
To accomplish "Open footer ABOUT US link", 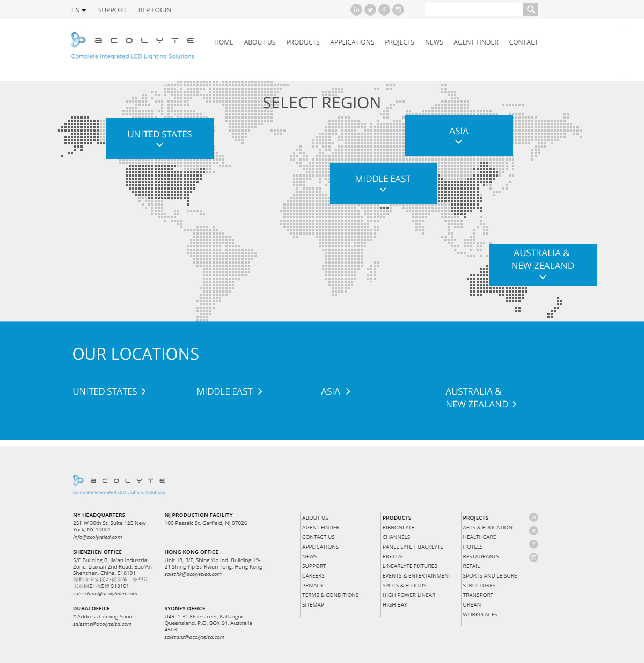I will 315,518.
